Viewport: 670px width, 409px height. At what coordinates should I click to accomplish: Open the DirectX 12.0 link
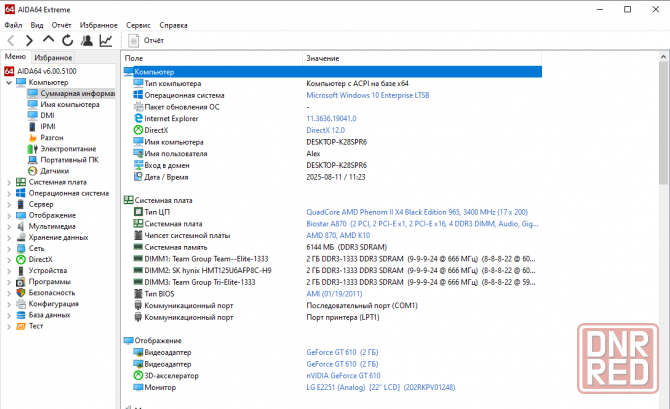[325, 130]
